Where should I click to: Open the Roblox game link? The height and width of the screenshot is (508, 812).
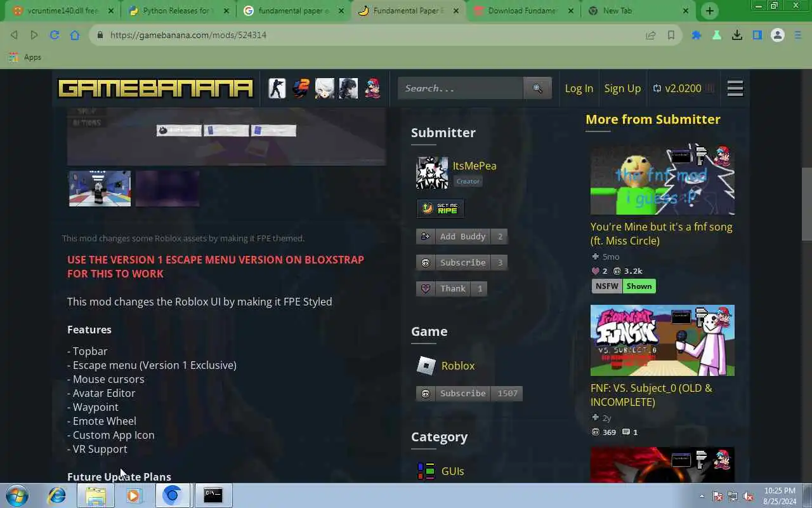(458, 366)
